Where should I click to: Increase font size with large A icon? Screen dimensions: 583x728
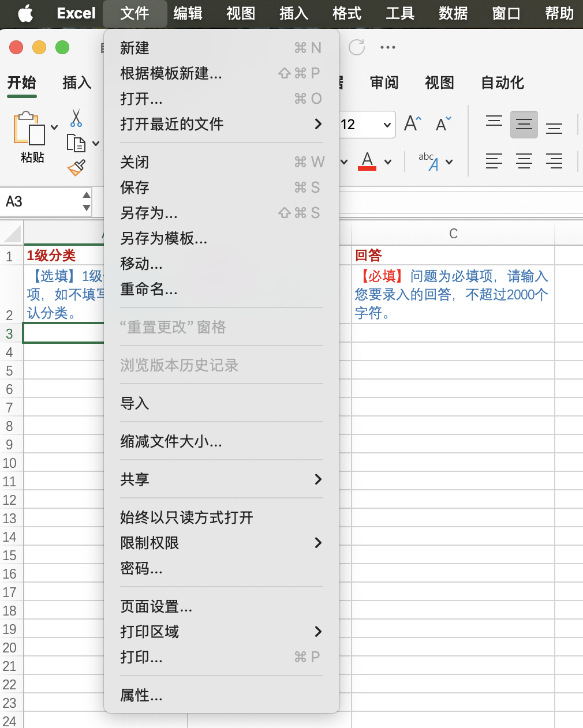(x=413, y=123)
